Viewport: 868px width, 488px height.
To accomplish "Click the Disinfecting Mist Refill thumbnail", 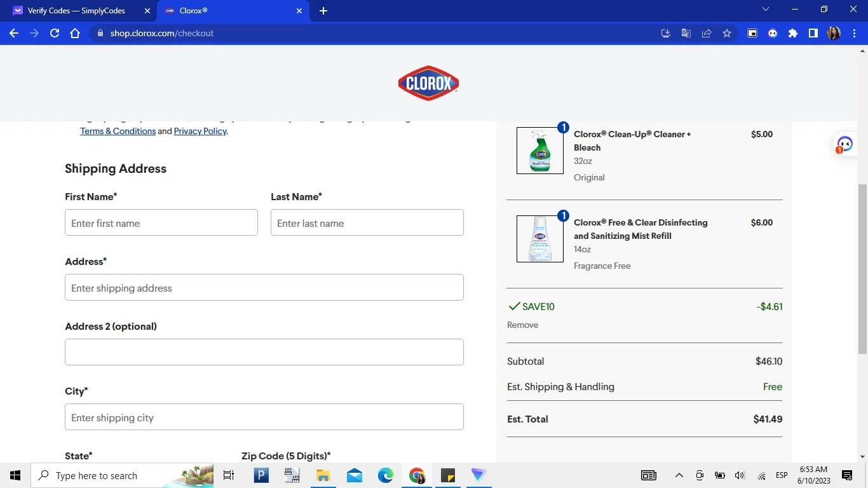I will 540,239.
